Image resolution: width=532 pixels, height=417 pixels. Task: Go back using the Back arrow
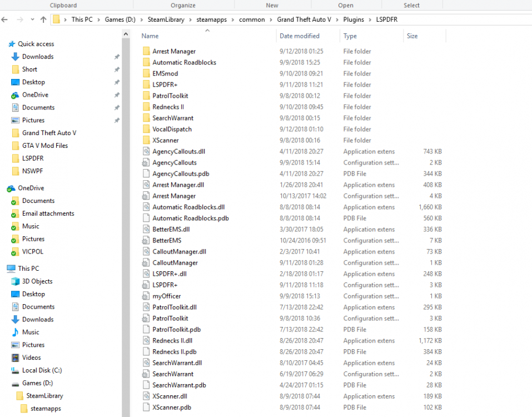(x=5, y=19)
